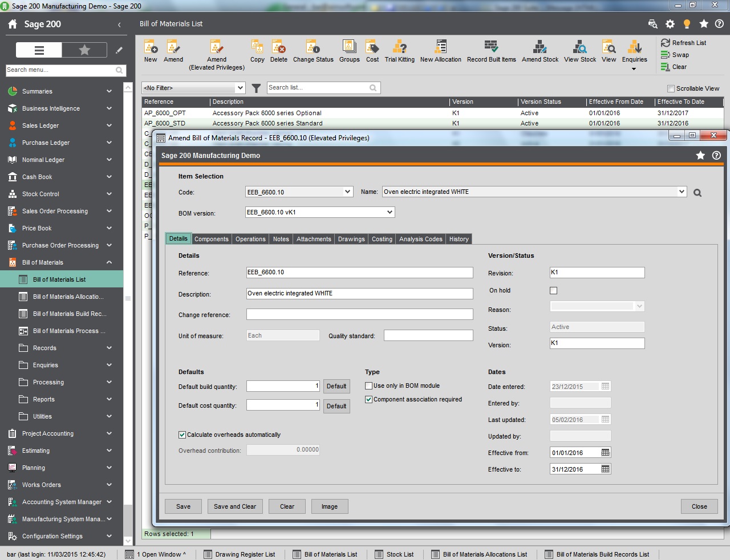Open the Operations tab
The height and width of the screenshot is (560, 730).
tap(250, 239)
